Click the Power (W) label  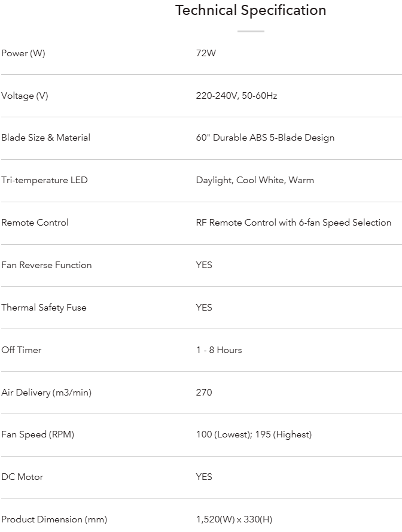tap(23, 53)
